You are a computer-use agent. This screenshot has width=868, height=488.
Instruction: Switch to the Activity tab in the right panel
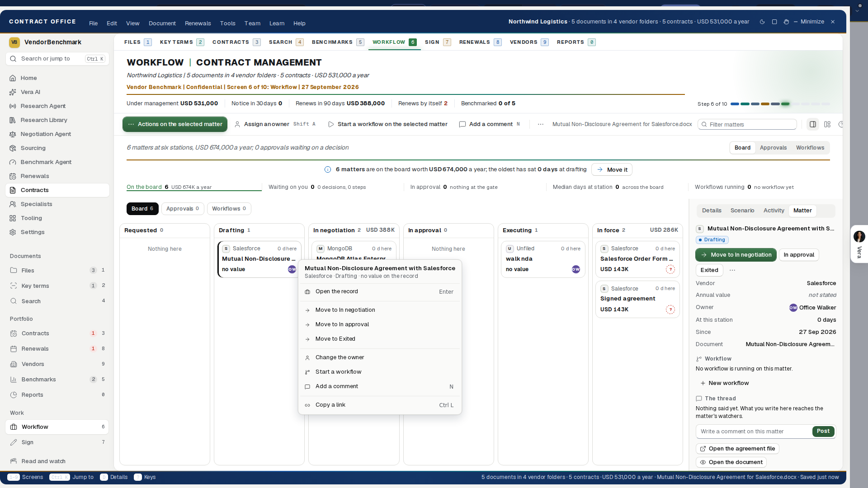tap(774, 211)
